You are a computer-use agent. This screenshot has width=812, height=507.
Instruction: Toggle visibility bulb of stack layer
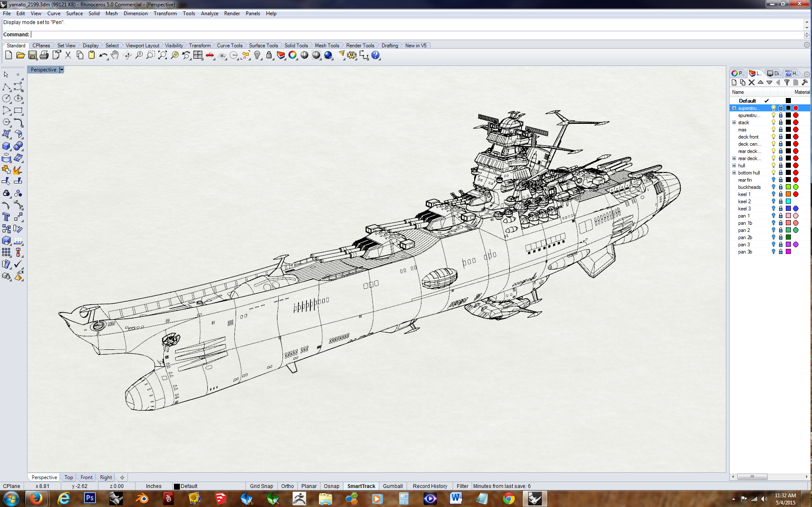tap(774, 123)
